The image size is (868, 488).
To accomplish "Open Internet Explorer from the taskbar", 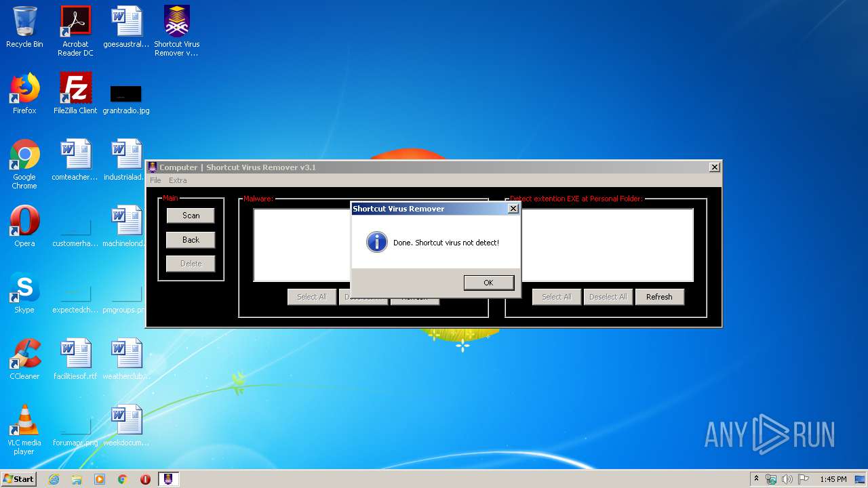I will pos(54,479).
